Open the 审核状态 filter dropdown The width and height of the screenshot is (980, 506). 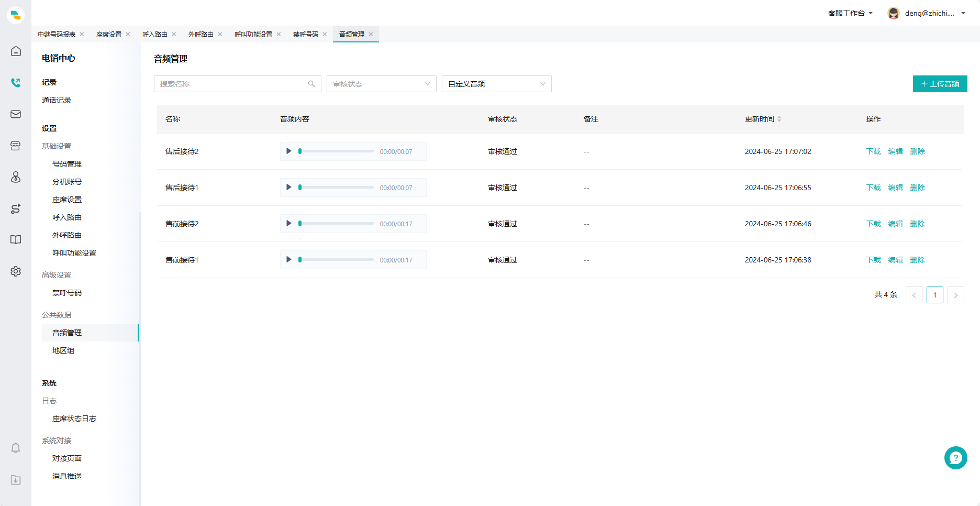pos(382,84)
